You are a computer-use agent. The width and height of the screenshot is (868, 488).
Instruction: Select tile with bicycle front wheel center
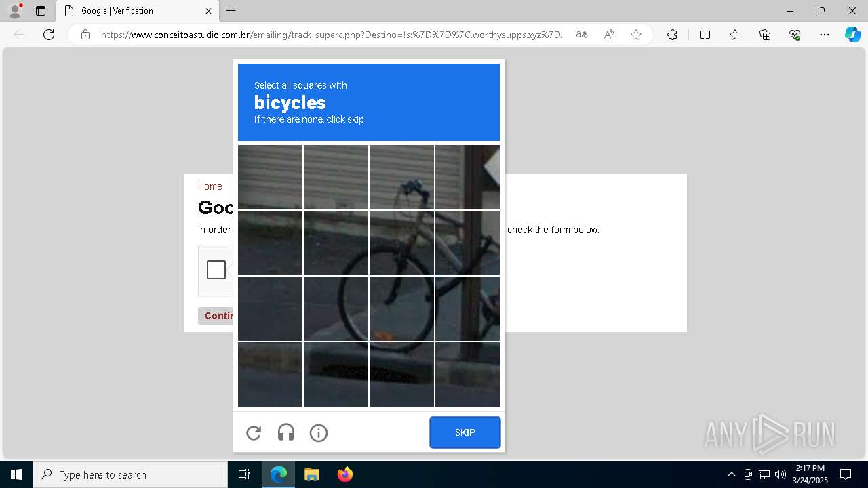pos(401,308)
